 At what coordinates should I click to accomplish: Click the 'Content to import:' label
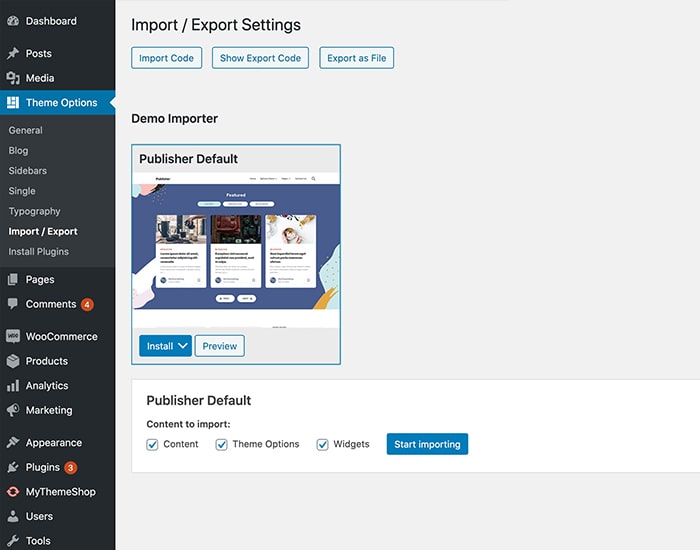(188, 424)
